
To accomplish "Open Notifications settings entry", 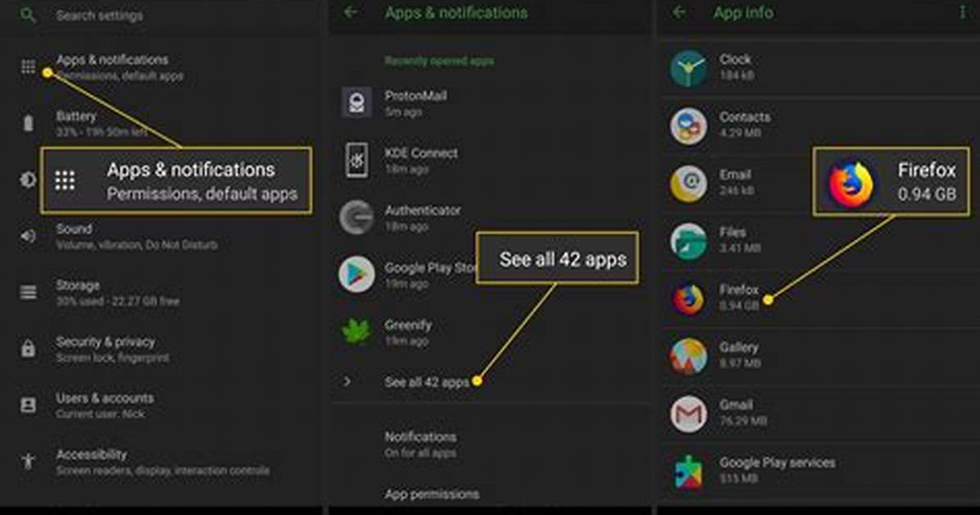I will pos(492,444).
